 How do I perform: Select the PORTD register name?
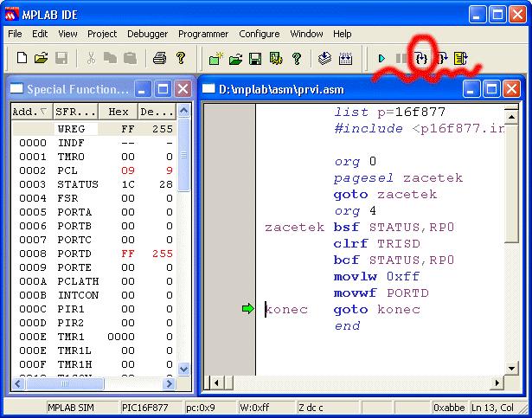click(74, 254)
